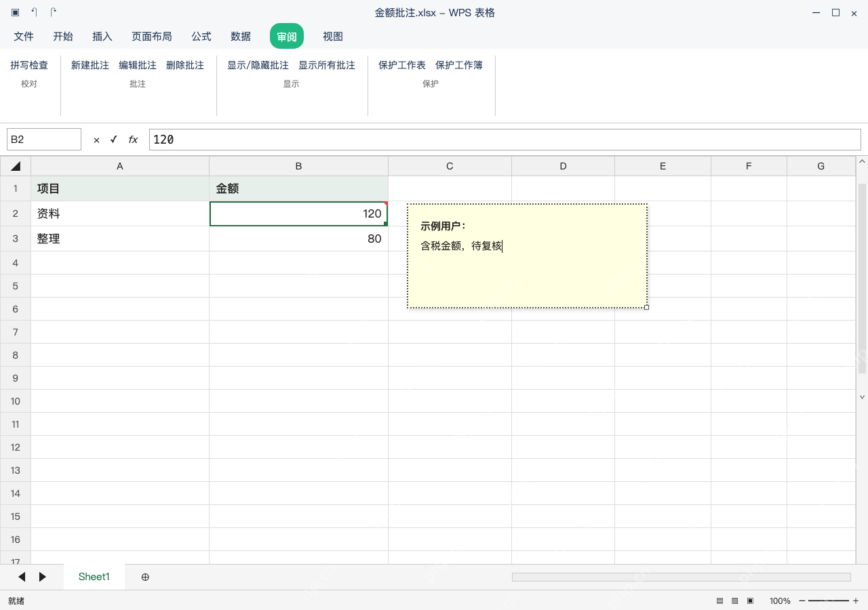Viewport: 868px width, 610px height.
Task: Go to next sheet with right arrow
Action: (43, 577)
